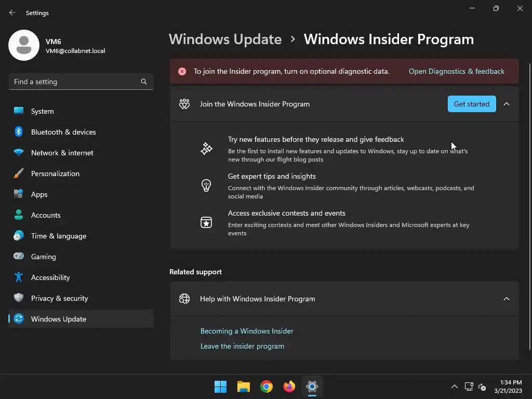
Task: Open File Explorer from the taskbar
Action: 244,387
